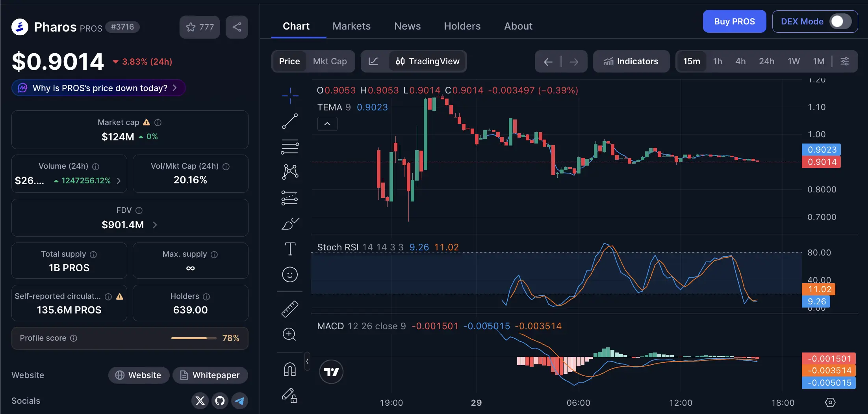Select the XABCD pattern tool
Screen dimensions: 868x414
tap(290, 172)
